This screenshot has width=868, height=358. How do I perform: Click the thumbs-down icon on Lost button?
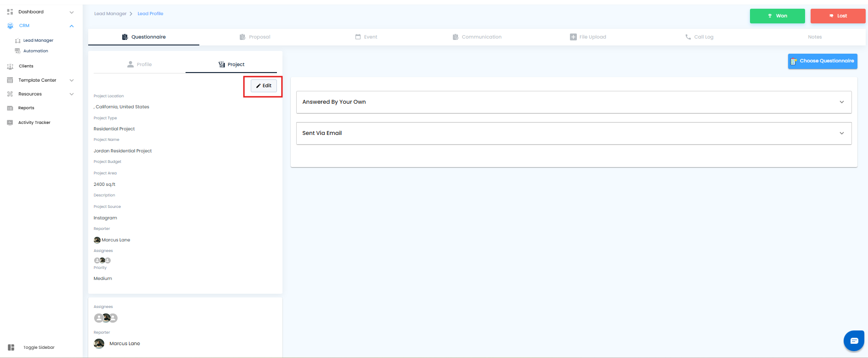(x=831, y=16)
